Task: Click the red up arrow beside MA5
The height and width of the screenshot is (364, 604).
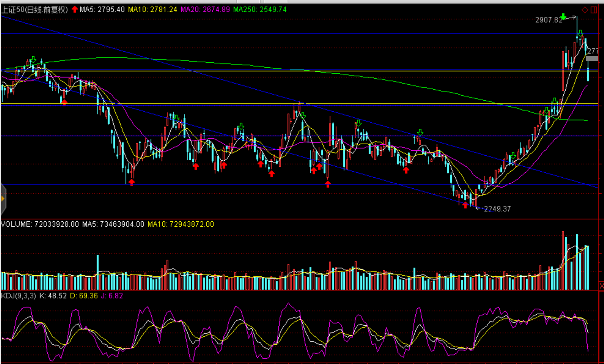Action: tap(75, 9)
